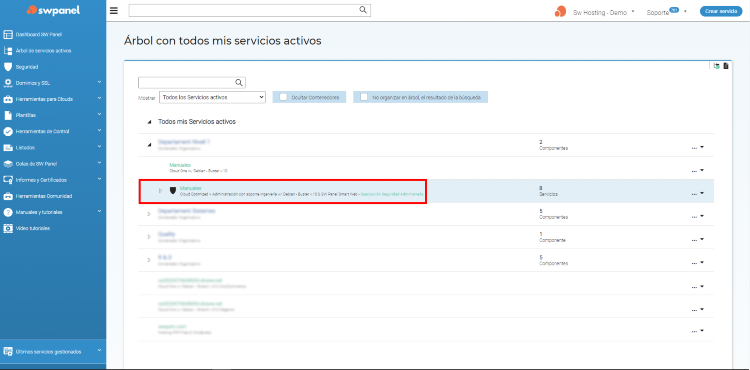Click Manuales y tutoriales question icon
750x370 pixels.
[8, 212]
